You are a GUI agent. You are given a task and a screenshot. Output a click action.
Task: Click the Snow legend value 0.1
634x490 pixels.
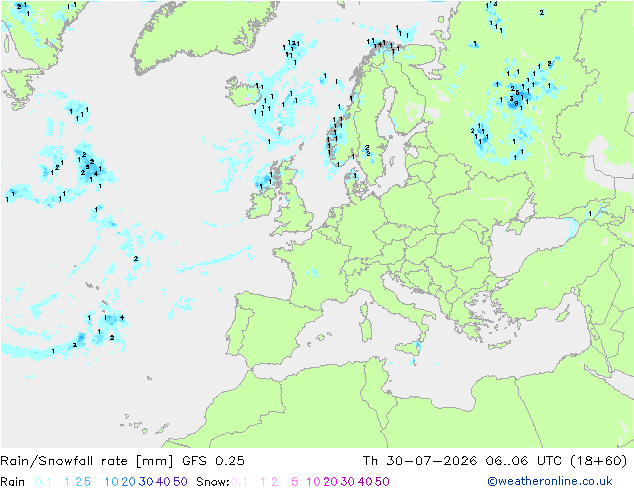pos(239,482)
